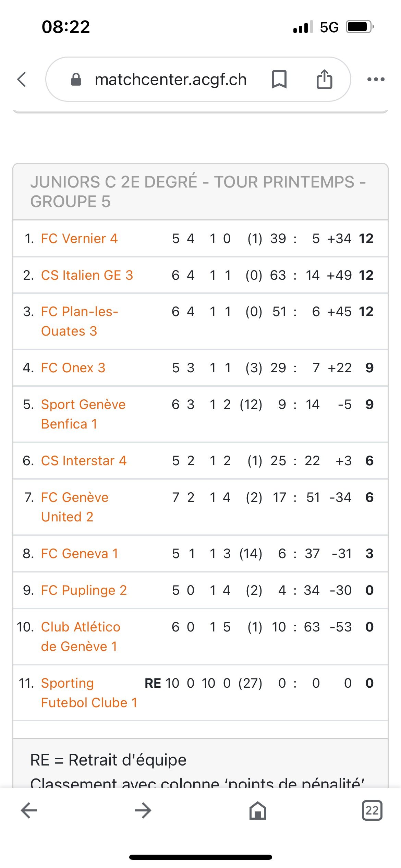Viewport: 401px width, 868px height.
Task: Go back with the bottom left arrow
Action: 29,810
